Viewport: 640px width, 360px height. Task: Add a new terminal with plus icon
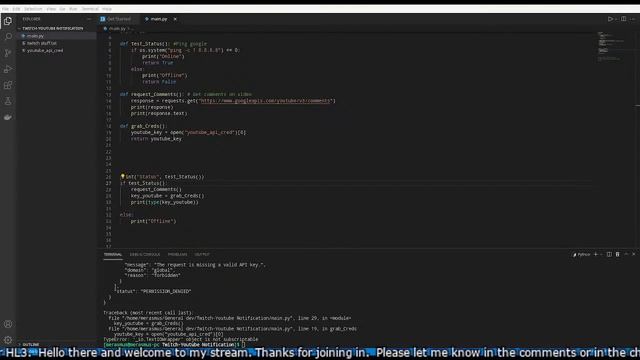596,254
